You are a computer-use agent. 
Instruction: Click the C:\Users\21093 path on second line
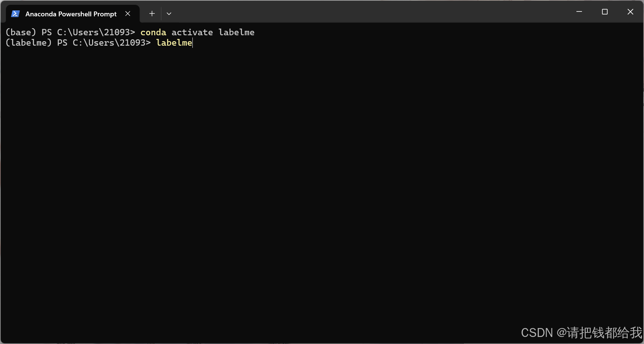[x=109, y=43]
